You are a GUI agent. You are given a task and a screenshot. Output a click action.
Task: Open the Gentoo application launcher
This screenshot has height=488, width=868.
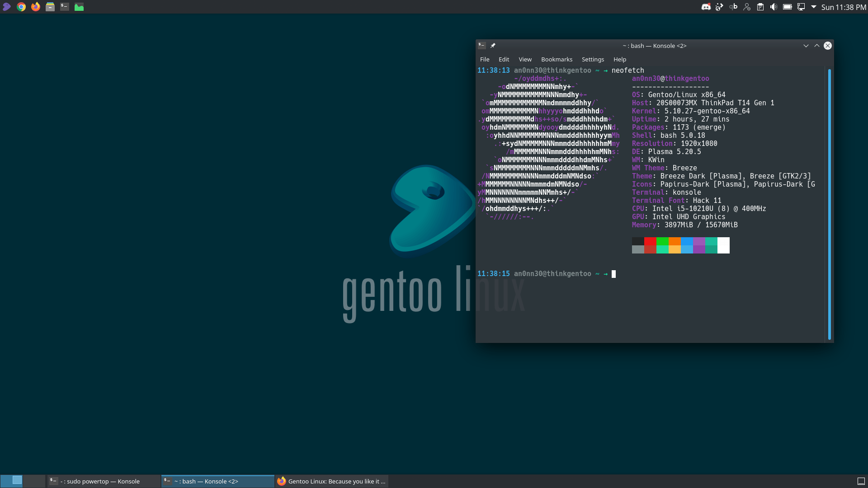pos(7,7)
